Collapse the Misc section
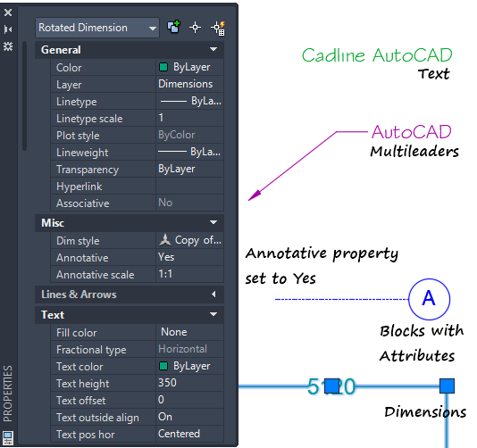 [213, 222]
